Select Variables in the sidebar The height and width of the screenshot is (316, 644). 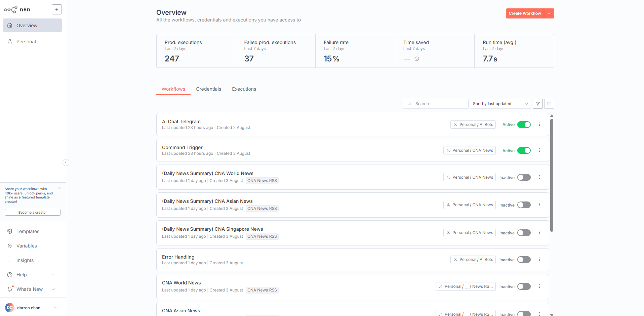pyautogui.click(x=27, y=246)
